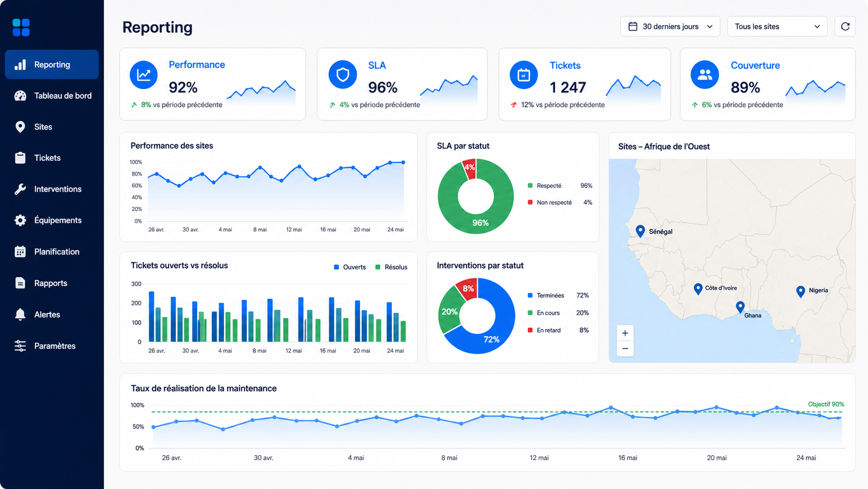Select the Ghana map pin
This screenshot has height=489, width=868.
740,307
